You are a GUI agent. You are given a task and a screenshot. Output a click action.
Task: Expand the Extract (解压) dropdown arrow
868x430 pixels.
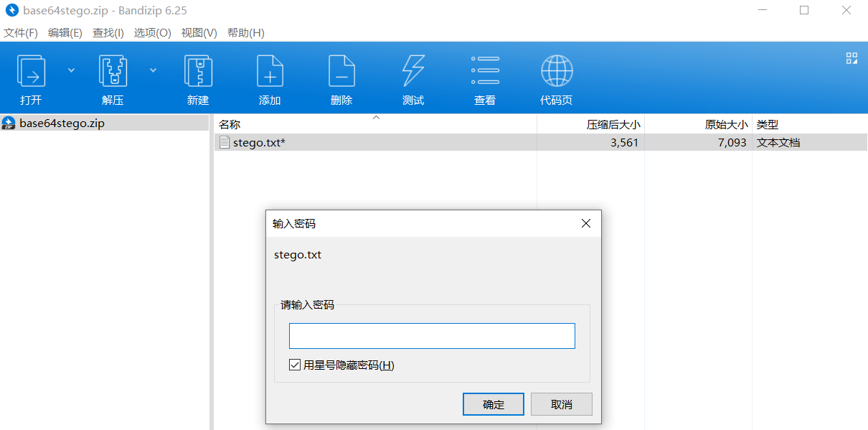click(x=153, y=70)
